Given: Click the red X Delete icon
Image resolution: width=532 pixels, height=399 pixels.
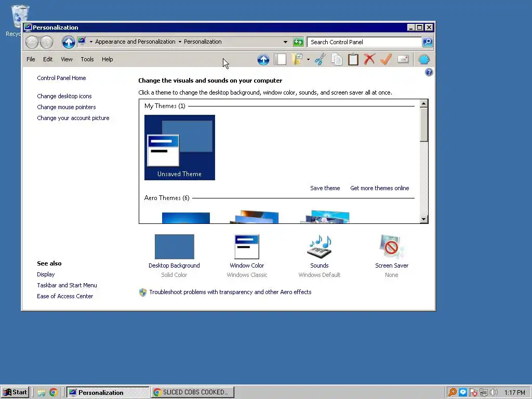Looking at the screenshot, I should [369, 59].
